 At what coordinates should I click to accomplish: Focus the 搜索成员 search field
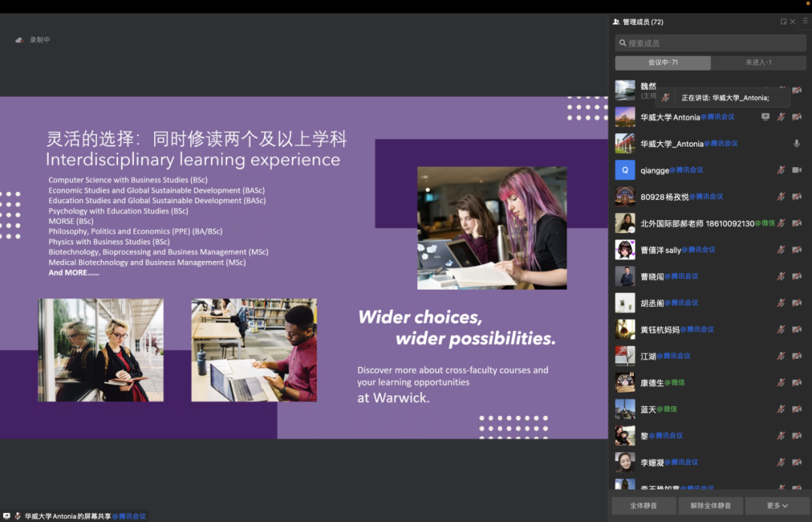pyautogui.click(x=710, y=43)
